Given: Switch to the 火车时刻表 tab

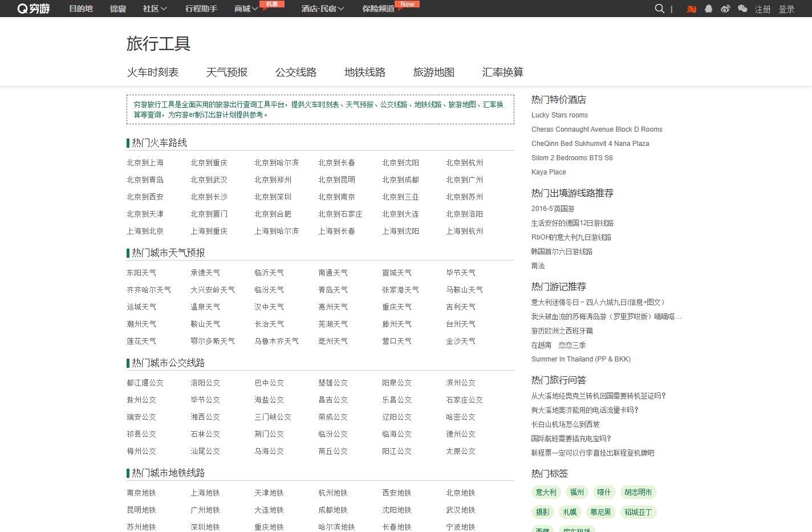Looking at the screenshot, I should pyautogui.click(x=153, y=72).
